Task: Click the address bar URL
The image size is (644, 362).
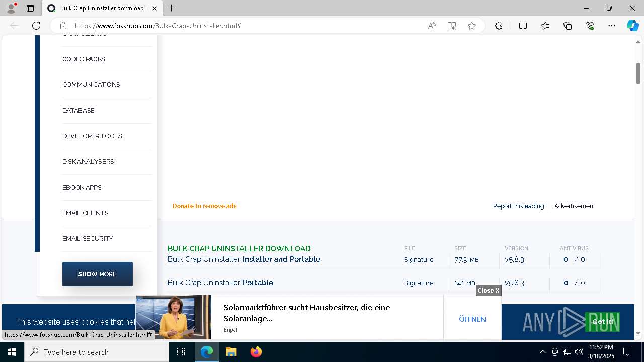Action: [158, 26]
